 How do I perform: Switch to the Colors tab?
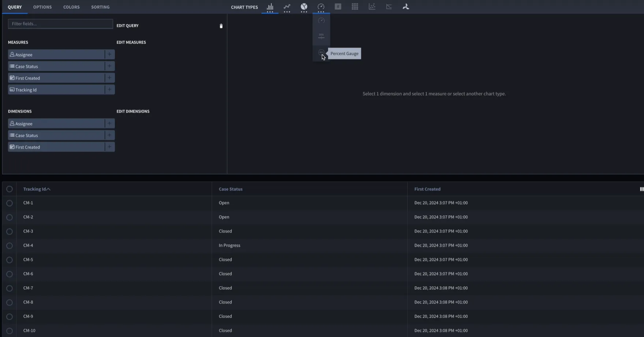71,7
